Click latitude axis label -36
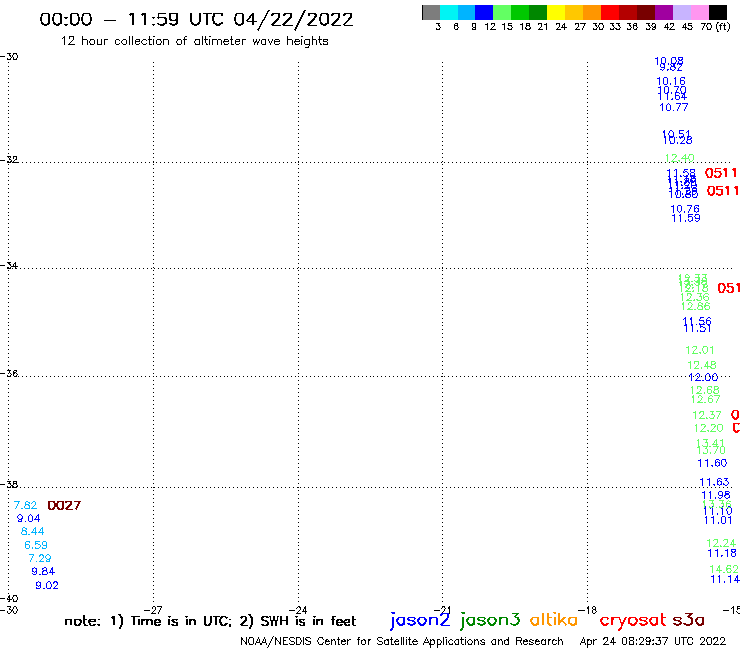This screenshot has height=650, width=740. [9, 373]
